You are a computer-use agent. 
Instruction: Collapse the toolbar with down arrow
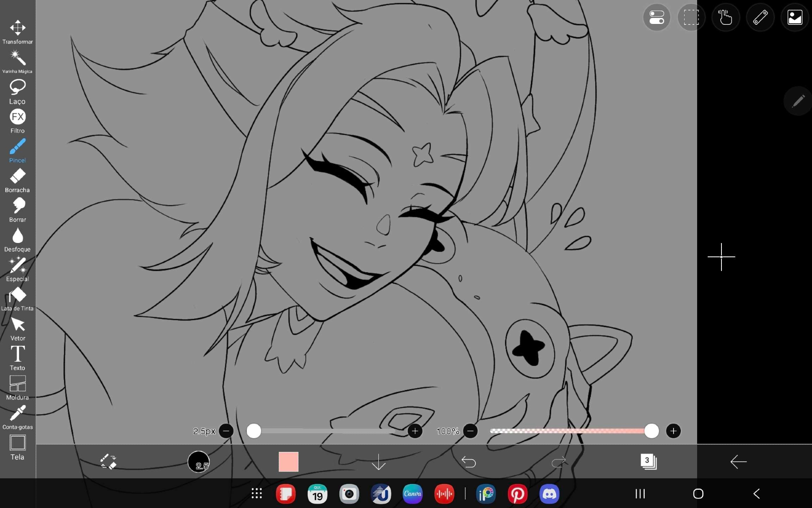point(378,462)
